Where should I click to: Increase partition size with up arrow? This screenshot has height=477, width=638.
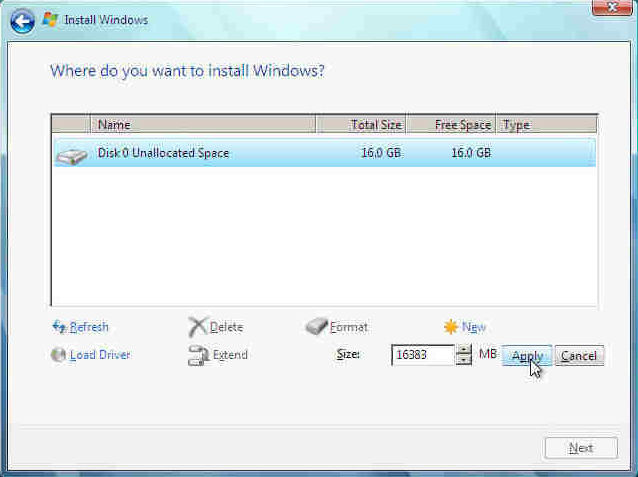click(x=464, y=350)
